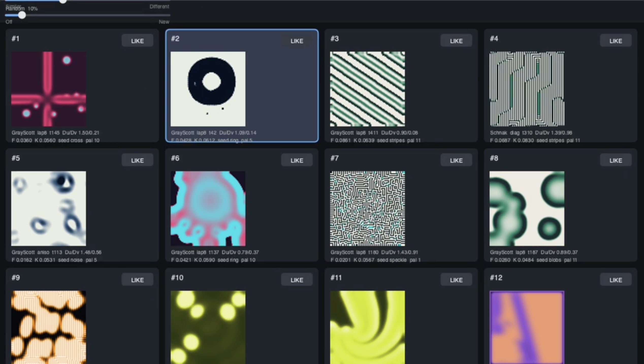
Task: Open the lime swirl thumbnail #11
Action: click(367, 327)
